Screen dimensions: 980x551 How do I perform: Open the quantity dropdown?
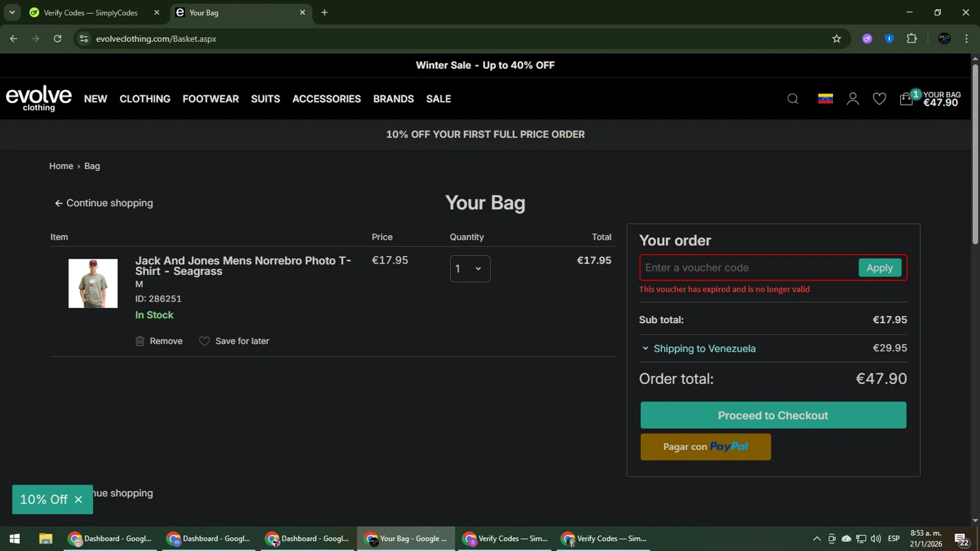(x=470, y=269)
